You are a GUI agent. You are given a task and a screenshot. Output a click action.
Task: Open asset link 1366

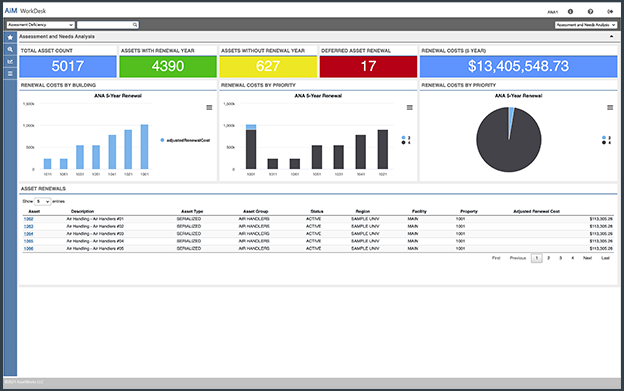29,249
